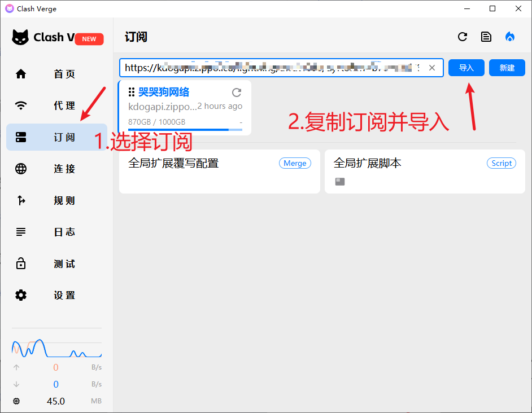Click the lock icon beside 测试
The height and width of the screenshot is (413, 532).
pos(21,263)
